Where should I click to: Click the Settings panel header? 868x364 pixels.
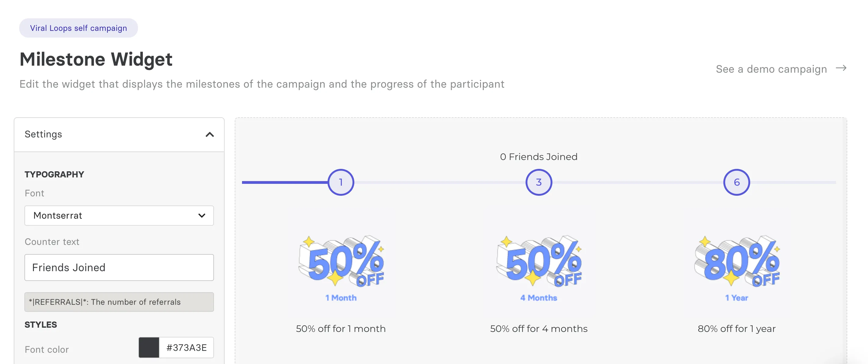click(119, 134)
